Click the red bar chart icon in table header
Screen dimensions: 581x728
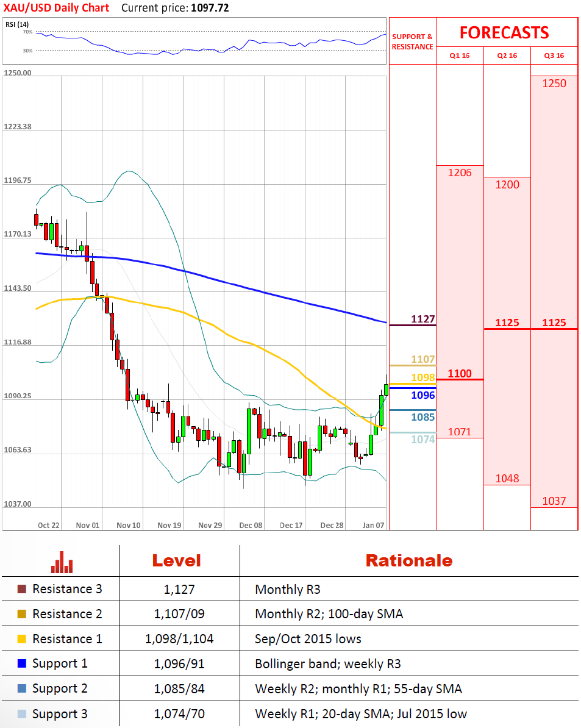(62, 562)
